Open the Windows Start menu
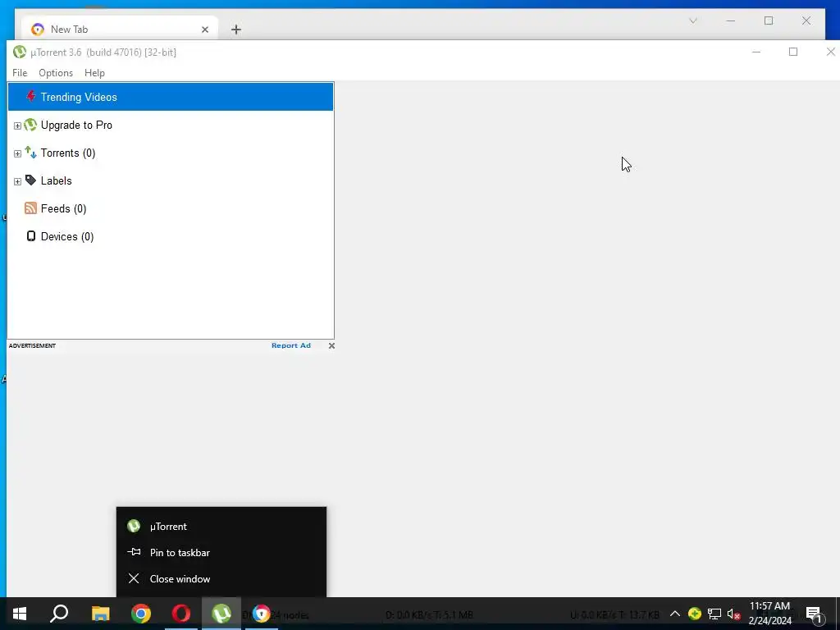Screen dimensions: 840x630 (x=20, y=614)
